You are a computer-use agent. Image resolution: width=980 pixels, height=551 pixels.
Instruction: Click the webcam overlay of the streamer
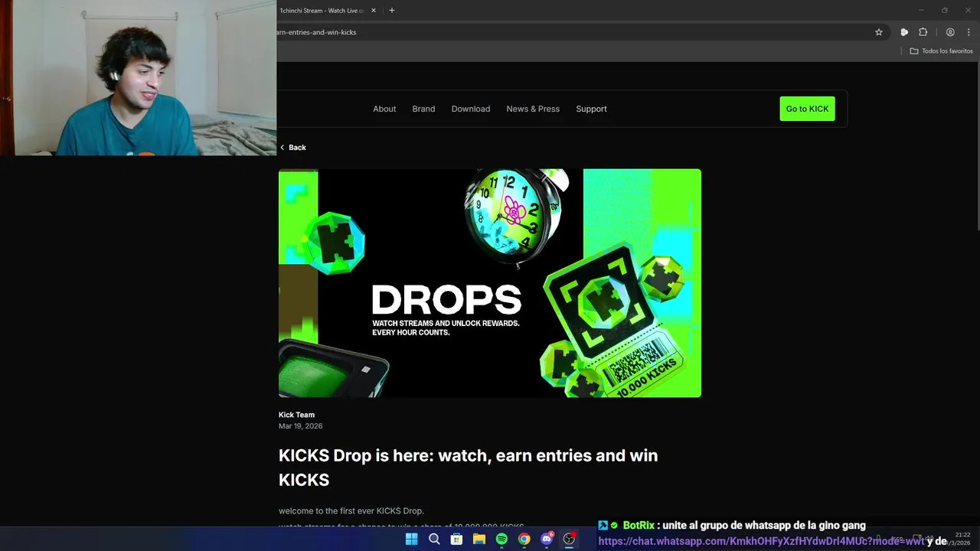point(138,78)
